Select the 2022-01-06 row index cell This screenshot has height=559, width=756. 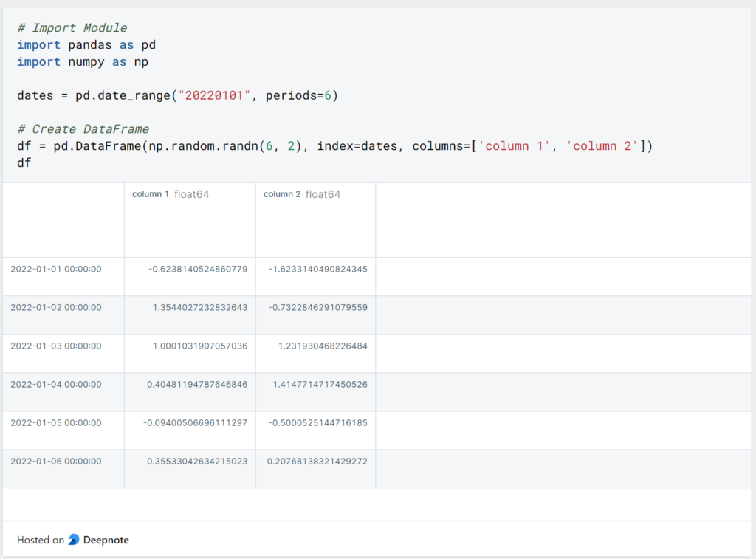point(55,460)
